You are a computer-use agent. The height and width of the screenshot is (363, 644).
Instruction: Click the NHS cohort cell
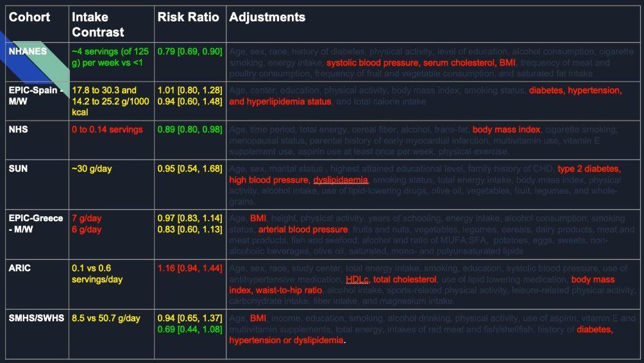(x=37, y=140)
